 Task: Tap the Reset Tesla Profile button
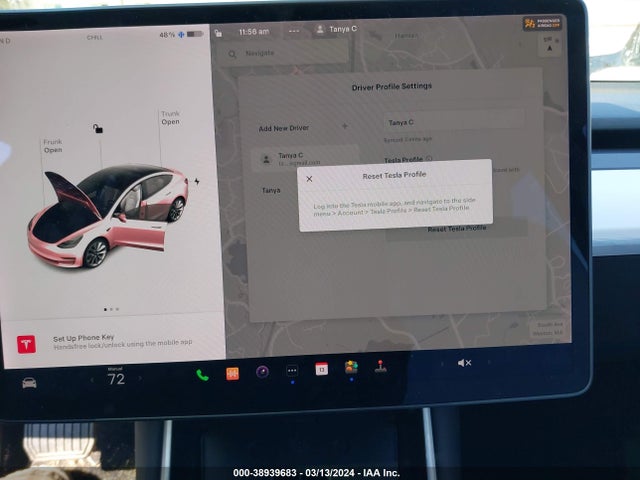457,229
